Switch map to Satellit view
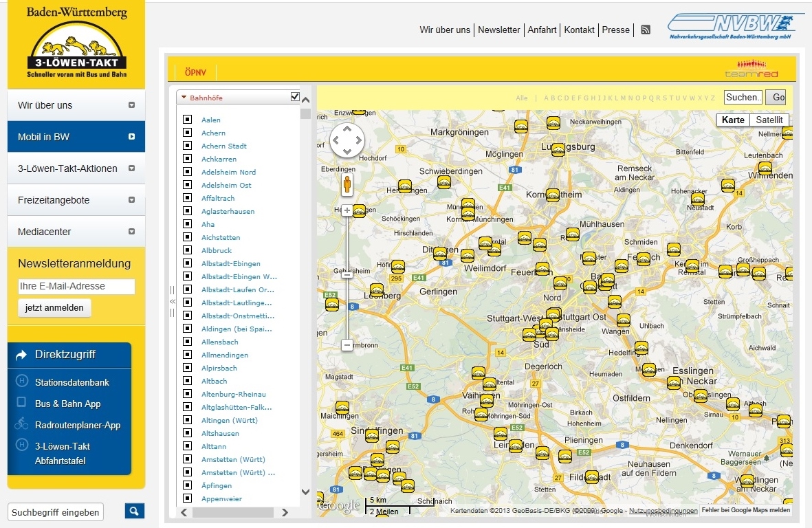 pyautogui.click(x=769, y=120)
